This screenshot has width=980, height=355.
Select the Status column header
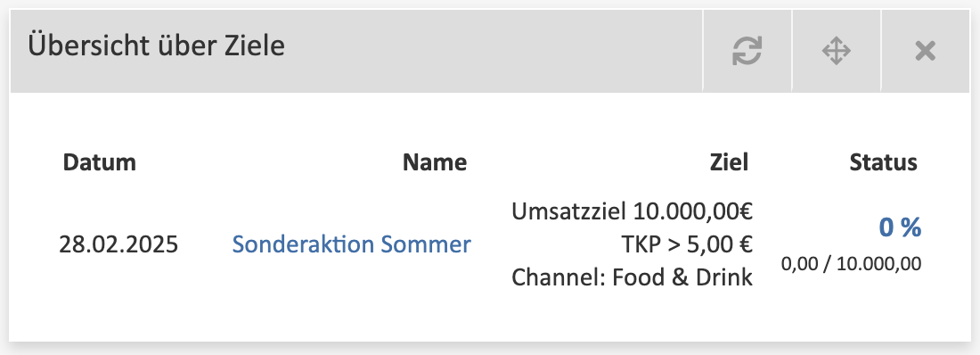pyautogui.click(x=883, y=162)
